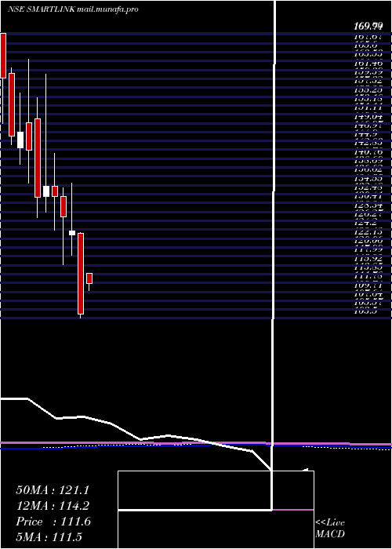Select the 12MA : 114.2 readout
The height and width of the screenshot is (549, 392).
(53, 506)
